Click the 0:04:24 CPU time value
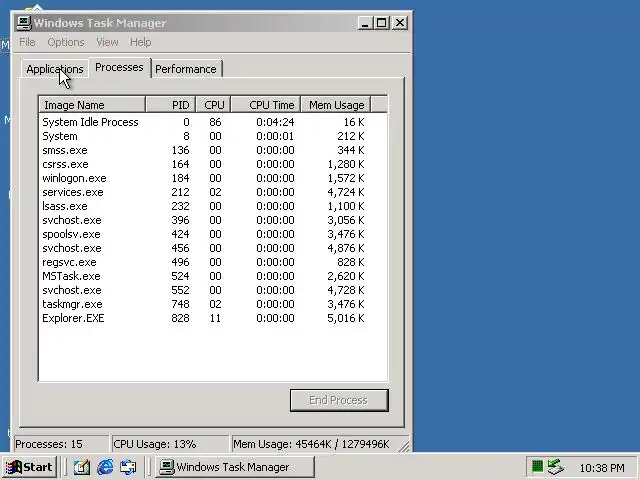This screenshot has height=480, width=640. coord(275,122)
